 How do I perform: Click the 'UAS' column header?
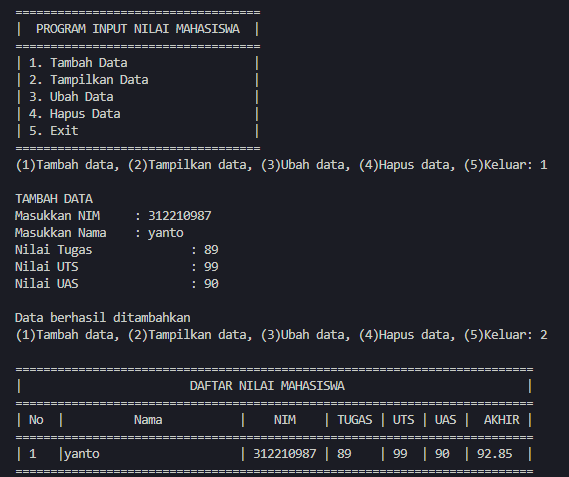[x=446, y=420]
